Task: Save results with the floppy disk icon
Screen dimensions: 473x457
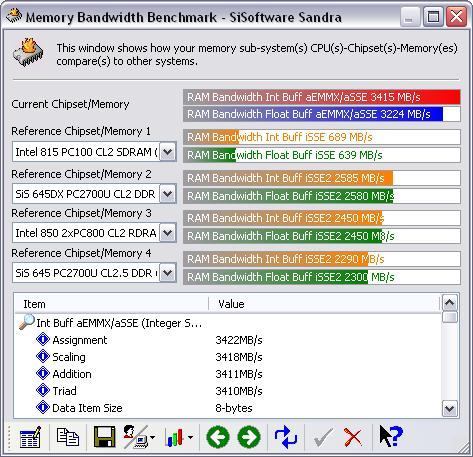Action: [x=105, y=437]
